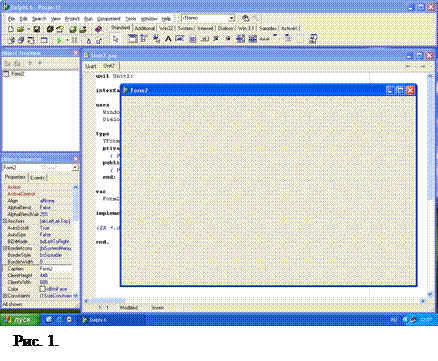Open the Tools menu
The height and width of the screenshot is (361, 438).
(131, 19)
